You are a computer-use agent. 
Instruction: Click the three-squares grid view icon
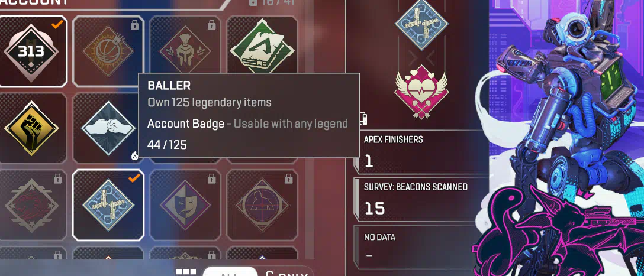coord(186,272)
